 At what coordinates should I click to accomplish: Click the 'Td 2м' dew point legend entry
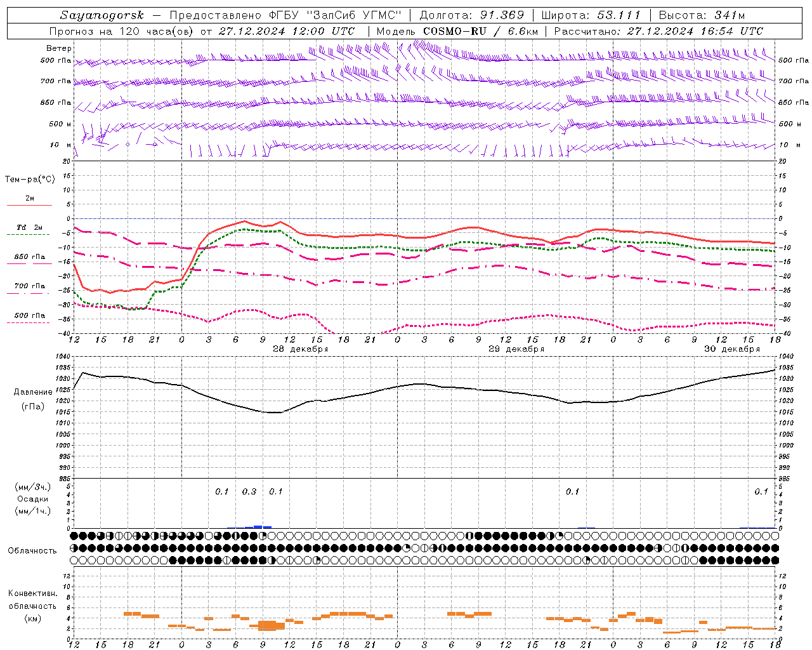click(30, 227)
